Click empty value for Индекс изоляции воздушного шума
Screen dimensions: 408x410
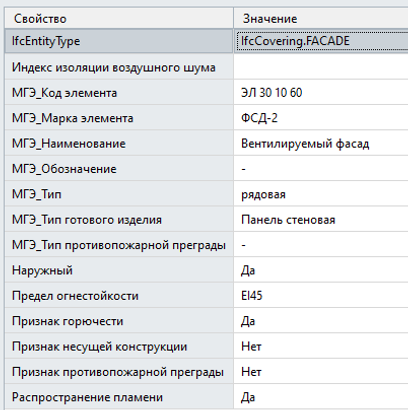coord(321,67)
